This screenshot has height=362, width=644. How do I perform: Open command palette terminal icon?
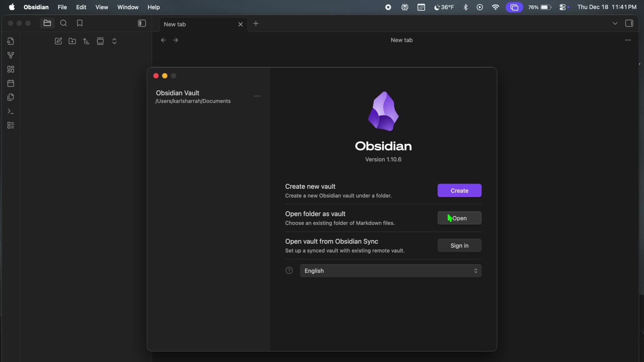11,111
